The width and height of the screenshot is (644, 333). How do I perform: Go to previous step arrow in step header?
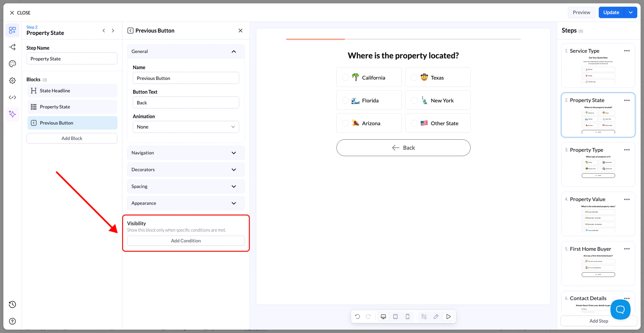pyautogui.click(x=104, y=31)
